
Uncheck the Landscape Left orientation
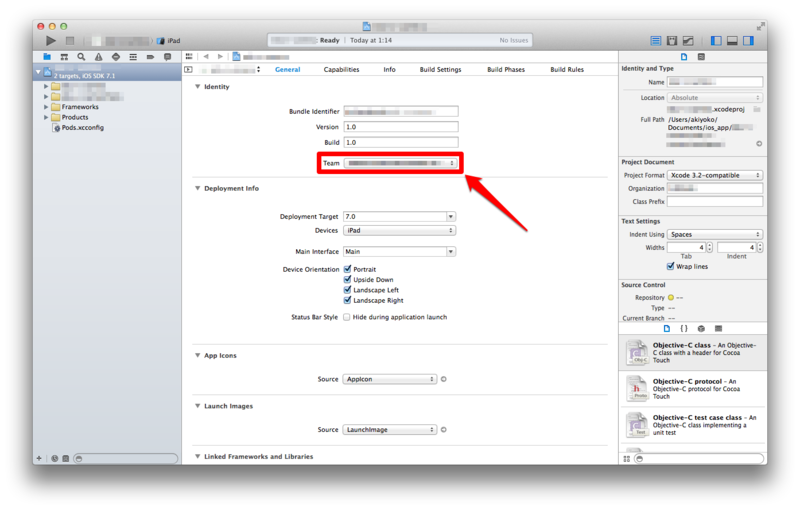click(x=347, y=290)
